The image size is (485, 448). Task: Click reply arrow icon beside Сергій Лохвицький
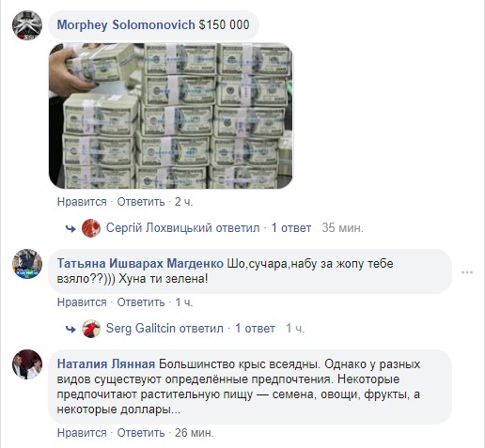click(x=70, y=229)
